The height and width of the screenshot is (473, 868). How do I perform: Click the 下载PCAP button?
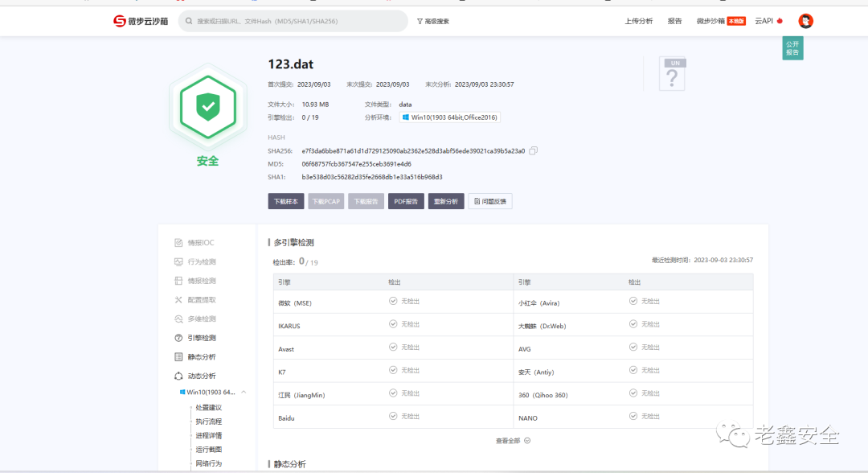point(326,202)
